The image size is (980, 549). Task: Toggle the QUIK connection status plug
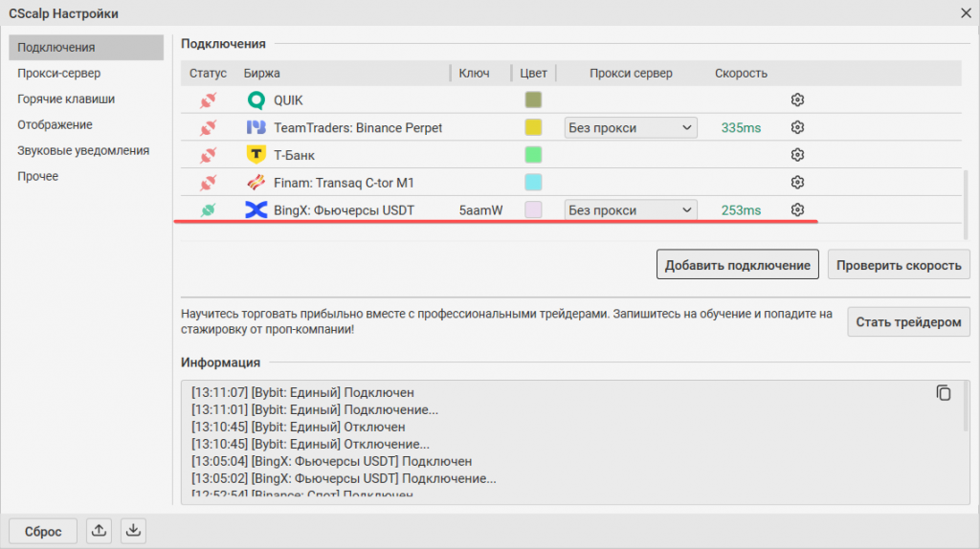(x=208, y=100)
